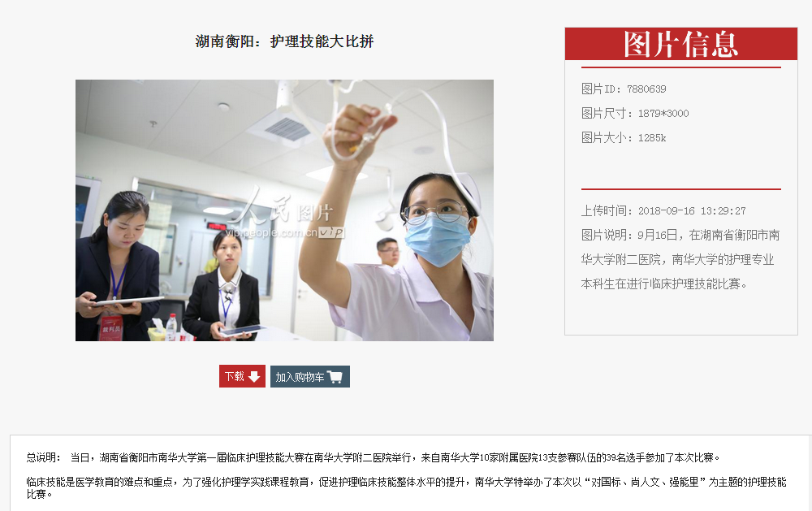812x511 pixels.
Task: Click the headline 湖南衡阳：护理技能大比拼
Action: click(x=284, y=41)
